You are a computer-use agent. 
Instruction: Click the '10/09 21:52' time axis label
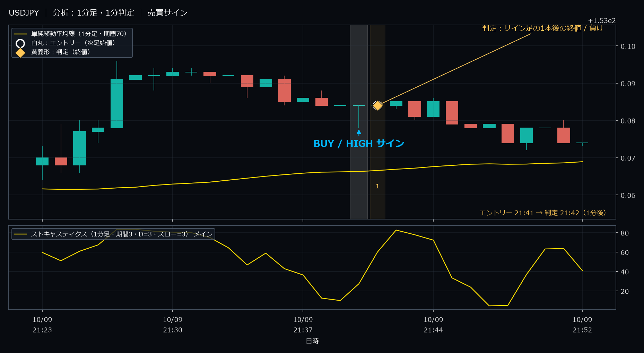[x=582, y=325]
